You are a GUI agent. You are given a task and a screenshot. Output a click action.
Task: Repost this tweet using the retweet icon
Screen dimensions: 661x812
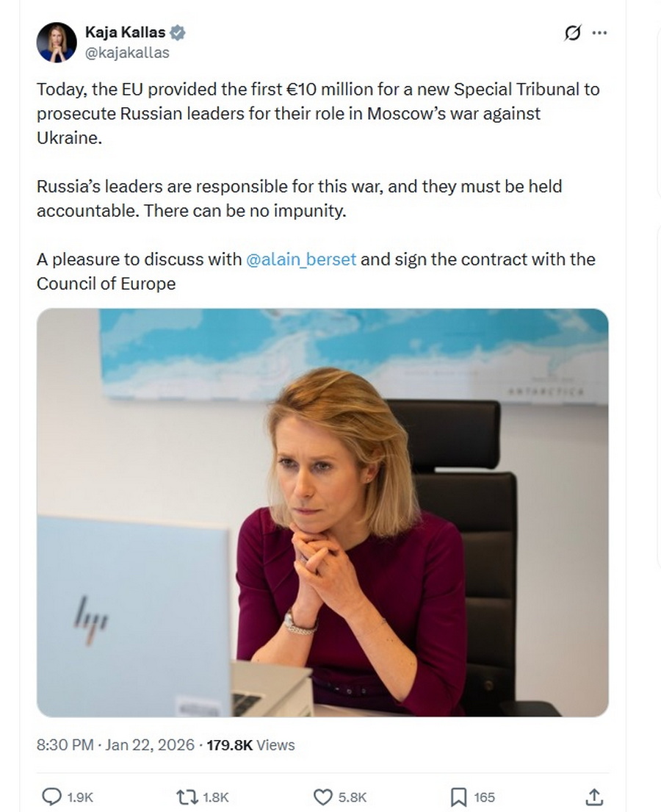[x=187, y=797]
